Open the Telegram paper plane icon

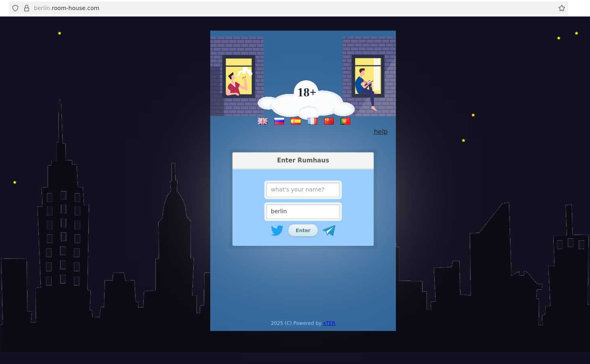tap(329, 231)
